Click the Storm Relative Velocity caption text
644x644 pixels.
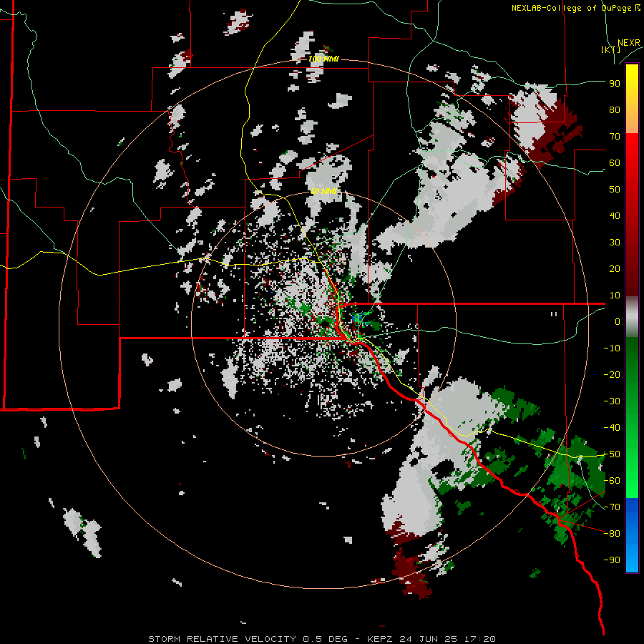pyautogui.click(x=321, y=639)
